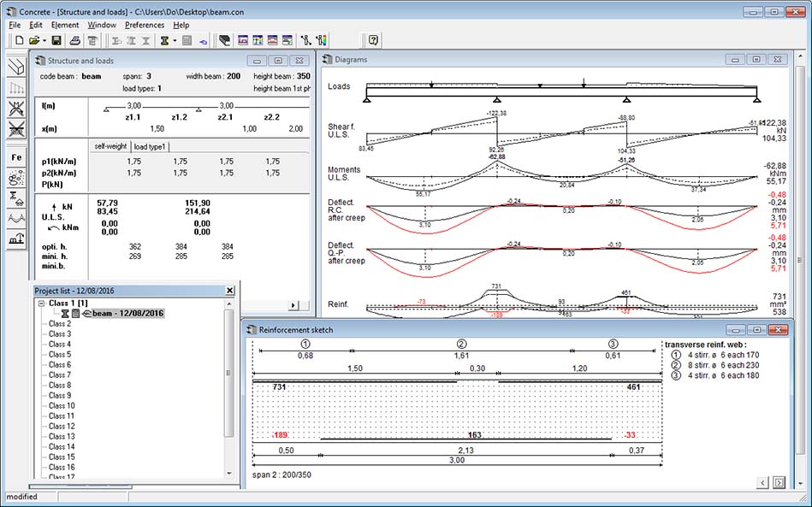Click the wavy curve sidebar icon
812x507 pixels.
coord(16,218)
